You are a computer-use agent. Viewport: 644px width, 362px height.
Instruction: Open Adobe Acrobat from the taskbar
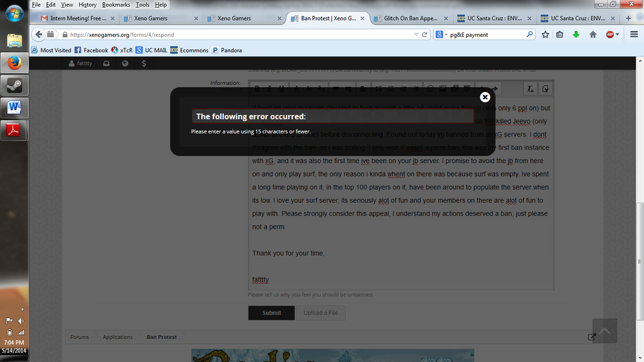point(14,130)
